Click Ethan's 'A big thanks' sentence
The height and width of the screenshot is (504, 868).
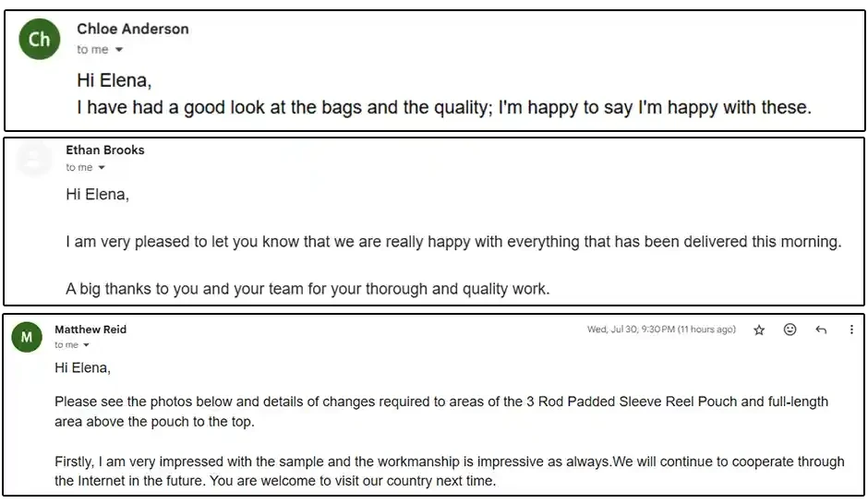coord(307,289)
